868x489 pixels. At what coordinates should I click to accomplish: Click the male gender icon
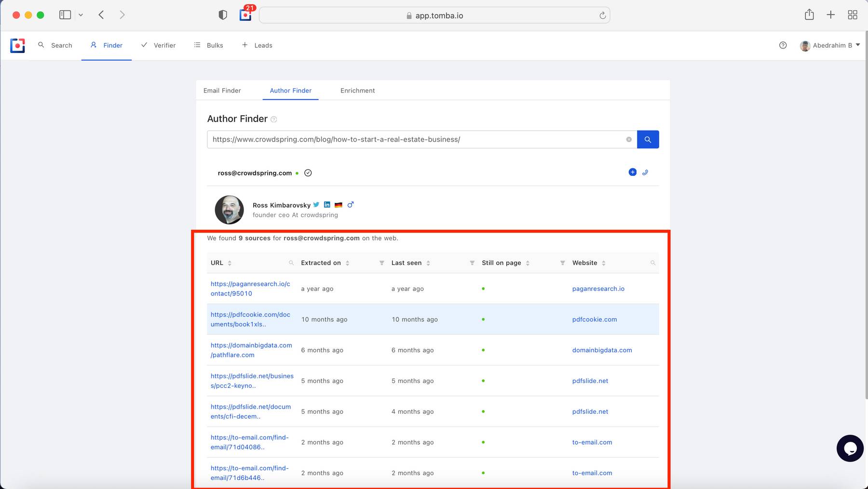(351, 204)
